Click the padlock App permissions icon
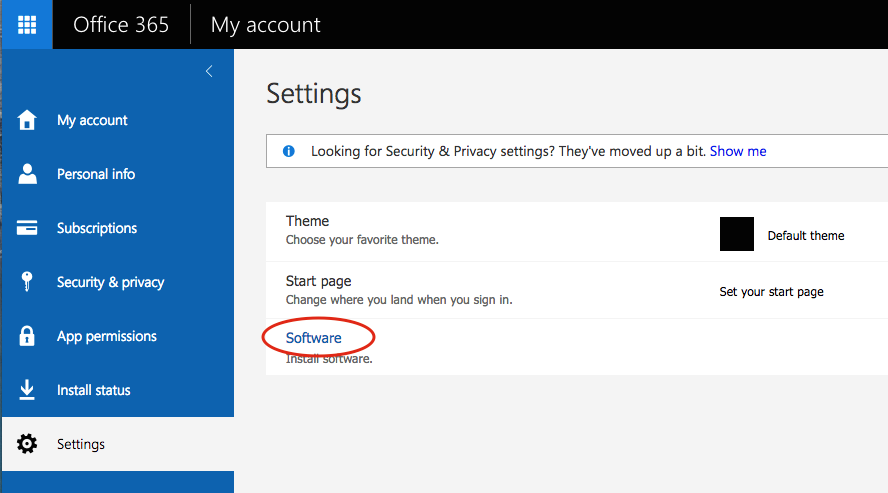This screenshot has width=888, height=493. tap(27, 336)
